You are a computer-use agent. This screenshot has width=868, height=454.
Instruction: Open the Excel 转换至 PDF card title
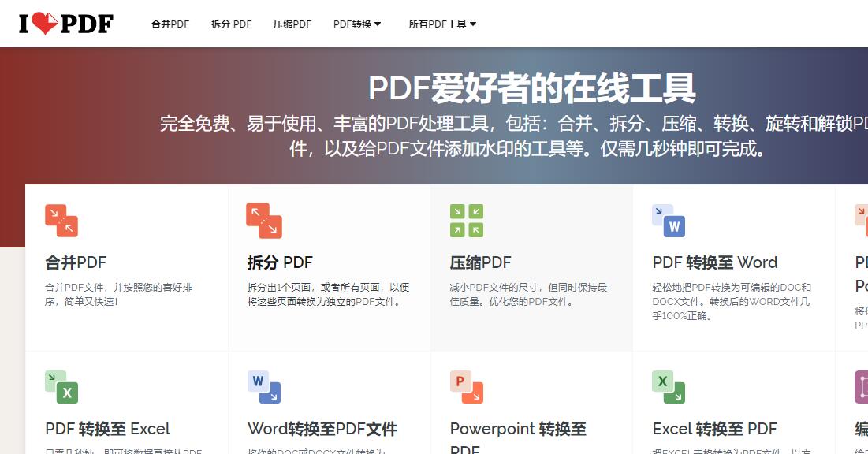pos(714,429)
